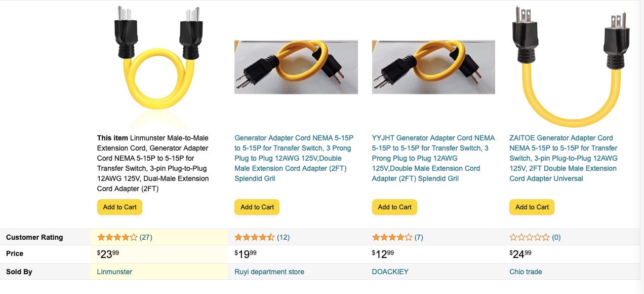Image resolution: width=644 pixels, height=294 pixels.
Task: Add the Linmunster extension cord to cart
Action: point(119,207)
